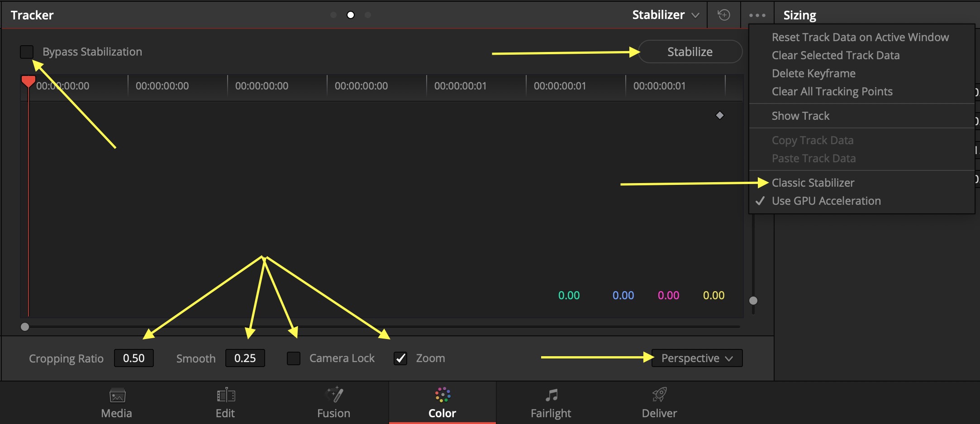
Task: Disable the Zoom checkbox
Action: (x=400, y=358)
